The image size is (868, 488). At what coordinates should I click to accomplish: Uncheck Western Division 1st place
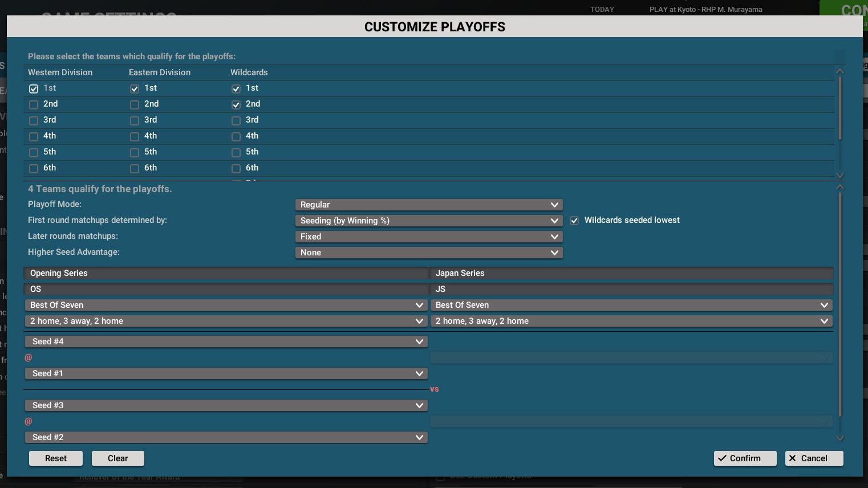[x=34, y=88]
